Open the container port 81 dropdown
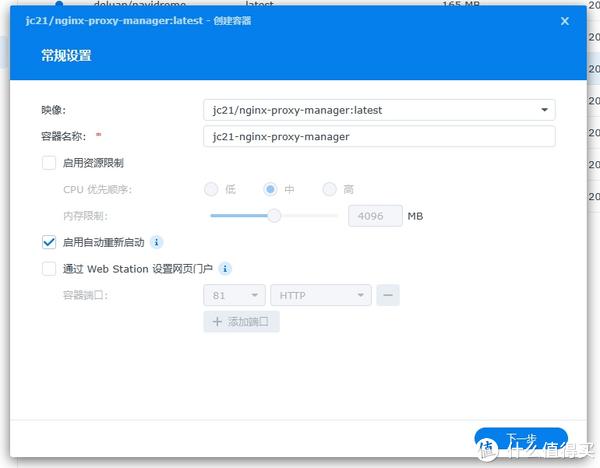 235,295
